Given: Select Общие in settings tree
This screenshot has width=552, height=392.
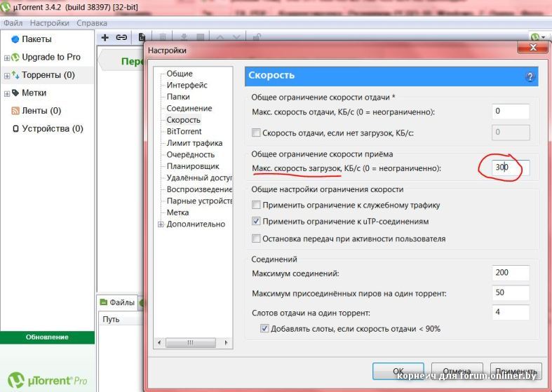Looking at the screenshot, I should click(x=180, y=74).
